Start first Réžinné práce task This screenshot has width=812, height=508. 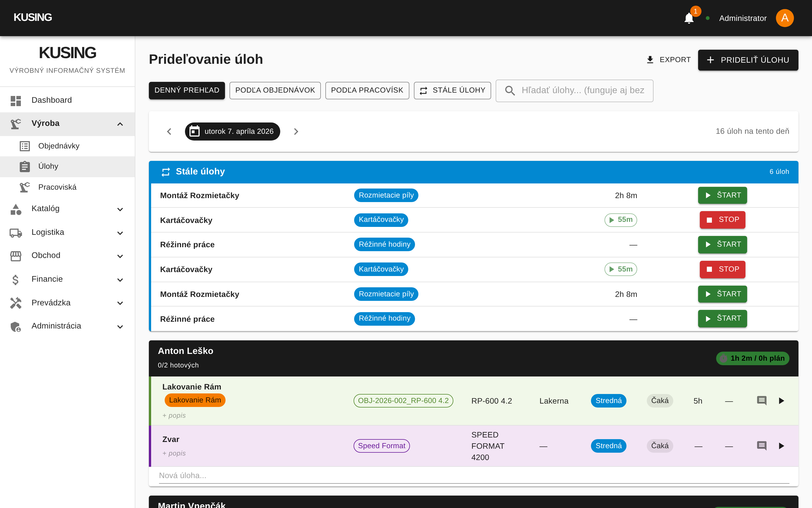click(722, 244)
